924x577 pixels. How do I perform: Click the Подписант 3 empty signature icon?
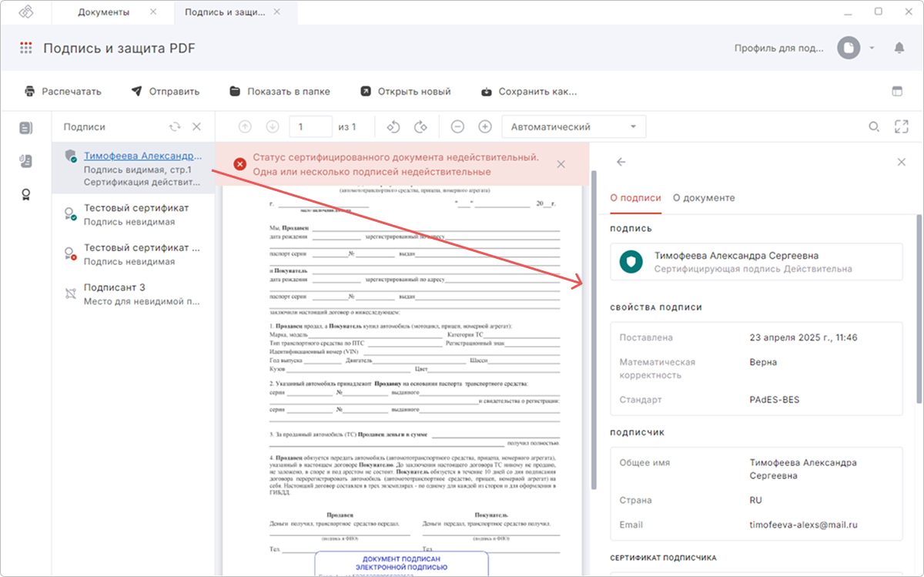coord(70,293)
